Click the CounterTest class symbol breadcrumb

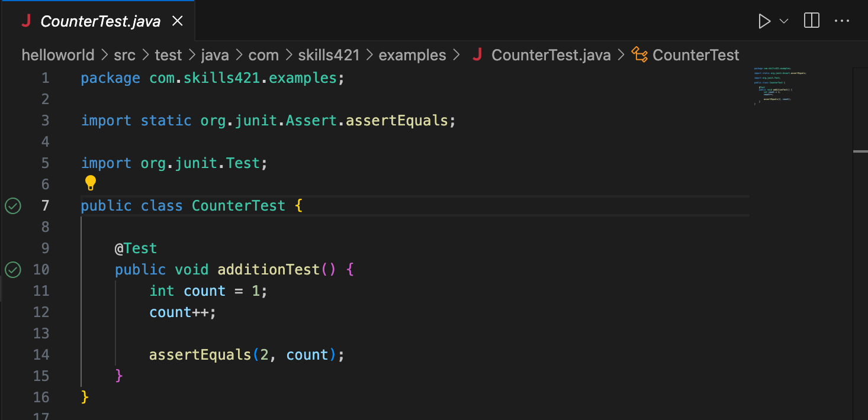tap(695, 55)
